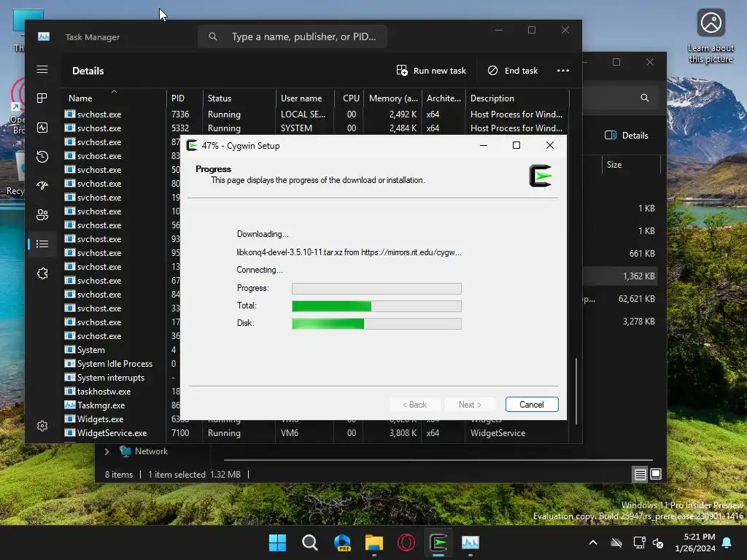This screenshot has height=560, width=747.
Task: Sort processes by CPU column
Action: click(349, 98)
